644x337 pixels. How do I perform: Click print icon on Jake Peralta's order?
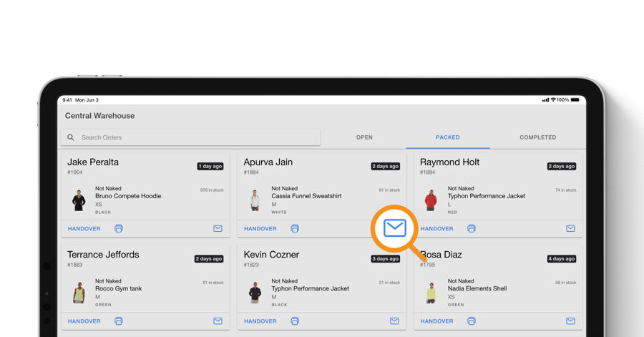(x=119, y=229)
